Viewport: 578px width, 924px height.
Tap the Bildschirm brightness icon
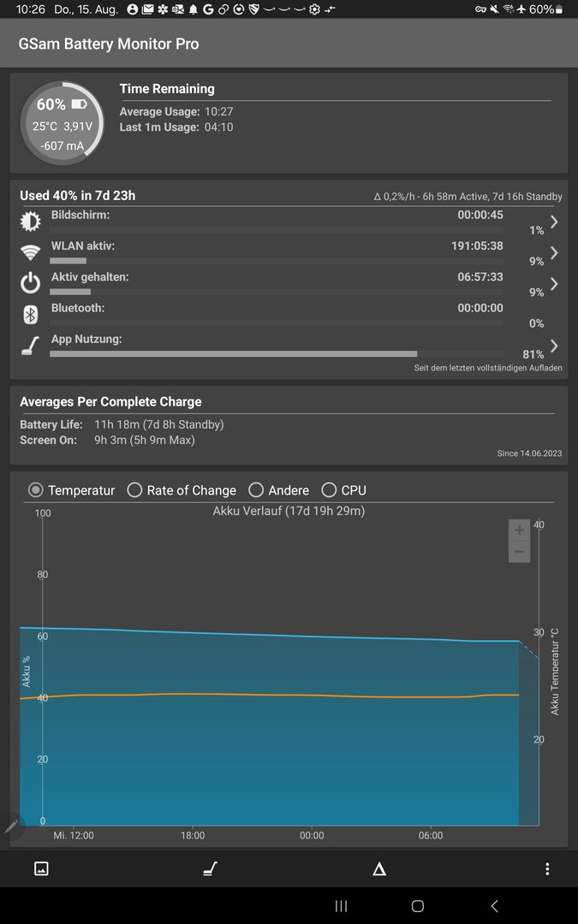click(x=30, y=222)
